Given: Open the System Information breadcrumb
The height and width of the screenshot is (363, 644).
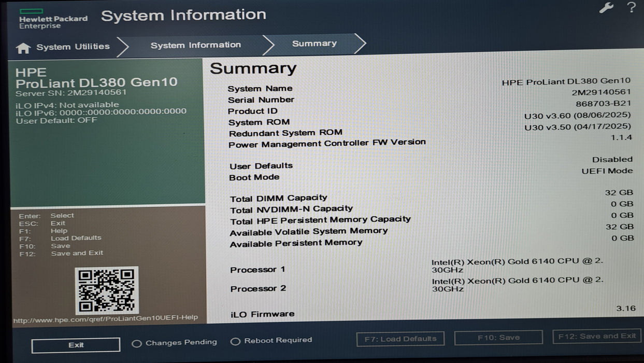Looking at the screenshot, I should [x=196, y=45].
